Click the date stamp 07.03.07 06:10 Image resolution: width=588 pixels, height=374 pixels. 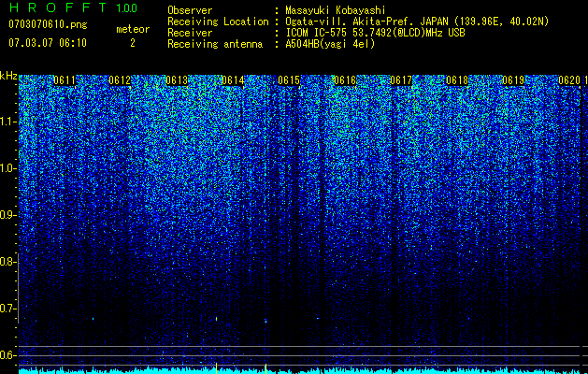pyautogui.click(x=48, y=43)
